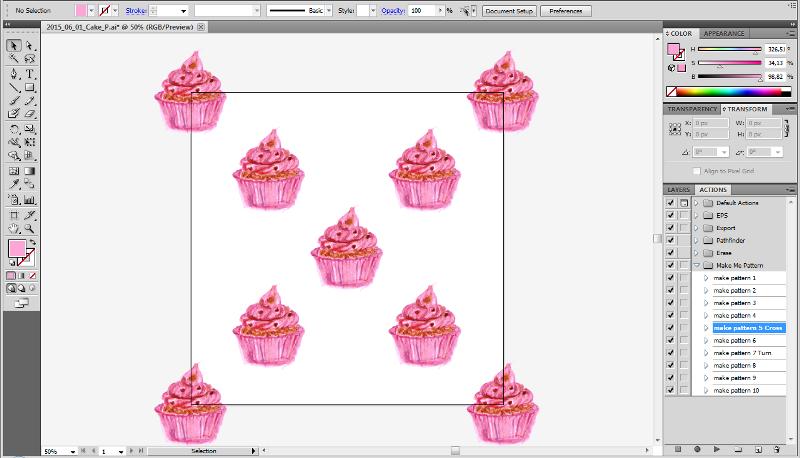Select the Magic Wand tool

point(14,59)
